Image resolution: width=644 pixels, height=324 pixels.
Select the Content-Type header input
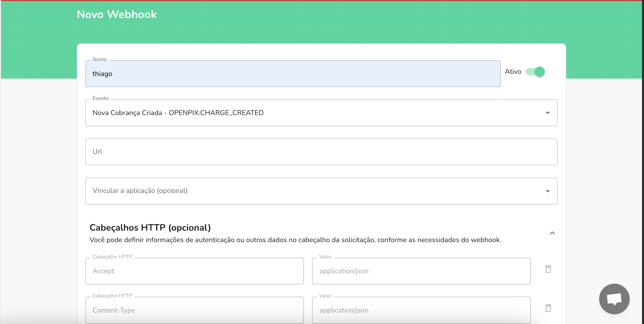pyautogui.click(x=194, y=310)
